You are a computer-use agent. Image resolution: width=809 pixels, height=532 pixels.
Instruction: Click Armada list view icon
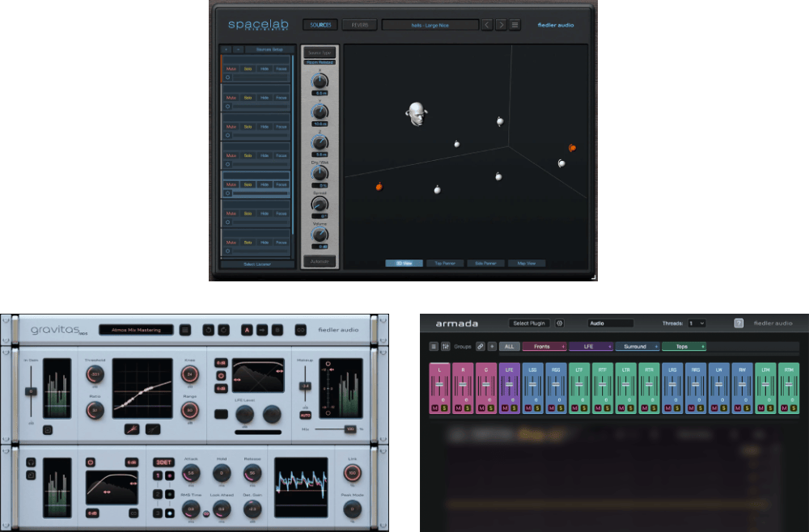click(434, 346)
